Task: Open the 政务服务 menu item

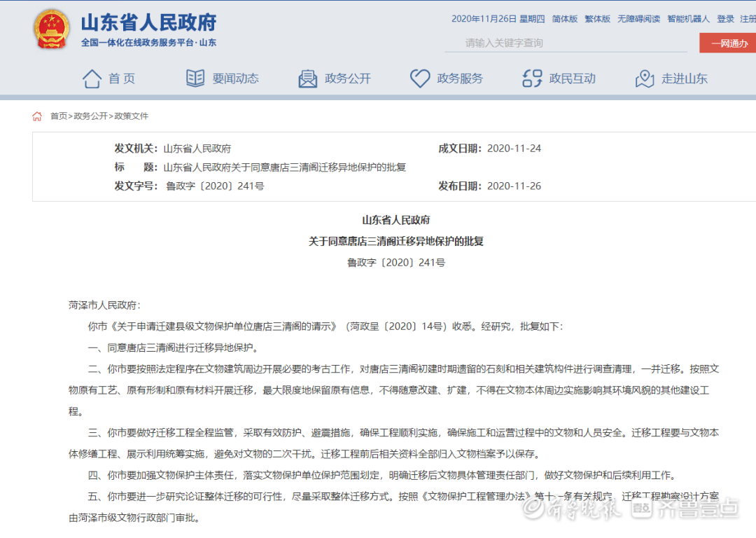Action: pyautogui.click(x=460, y=78)
